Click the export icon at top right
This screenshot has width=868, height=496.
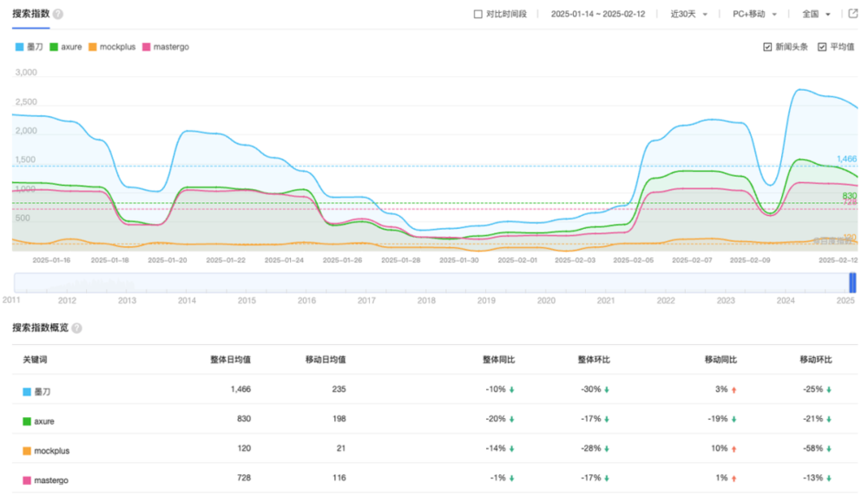tap(852, 15)
